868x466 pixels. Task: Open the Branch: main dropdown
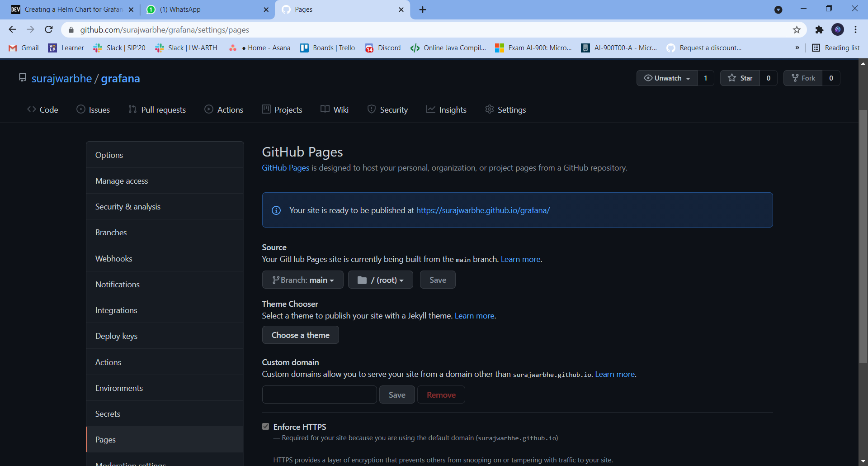[302, 280]
